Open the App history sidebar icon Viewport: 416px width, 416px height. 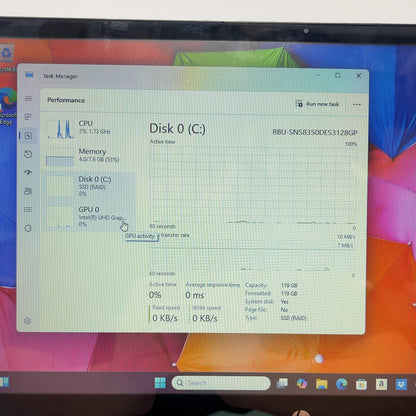(28, 154)
